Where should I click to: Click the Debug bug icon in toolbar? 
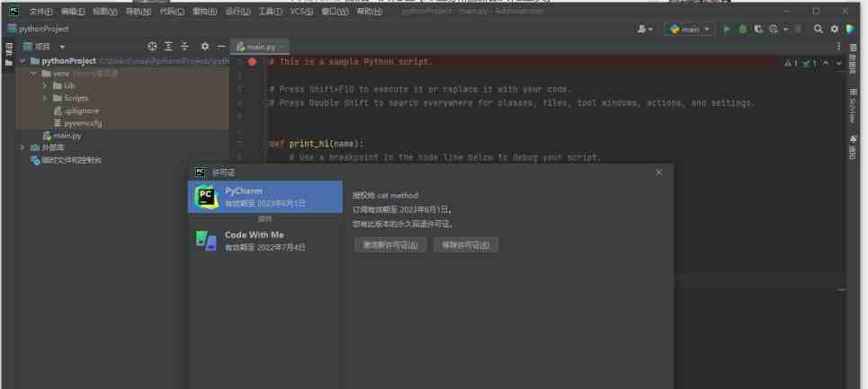click(742, 30)
